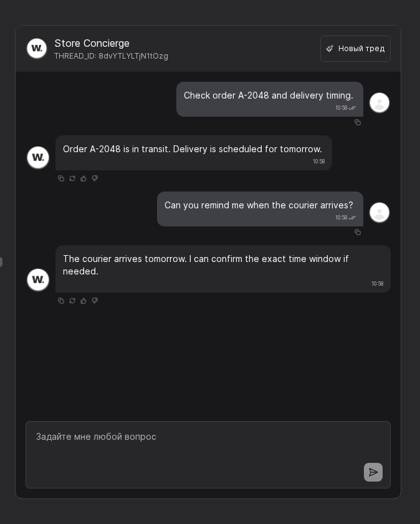Give thumbs down to the courier arrival reply

(x=95, y=301)
